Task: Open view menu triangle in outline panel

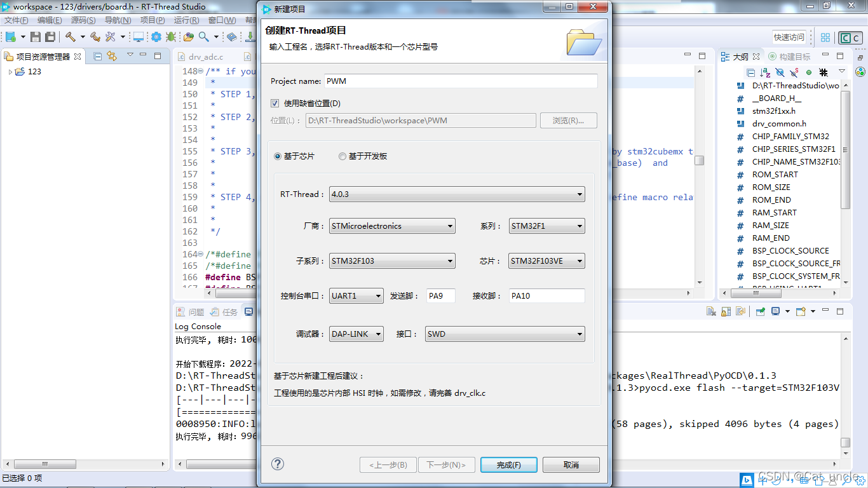Action: pyautogui.click(x=842, y=72)
